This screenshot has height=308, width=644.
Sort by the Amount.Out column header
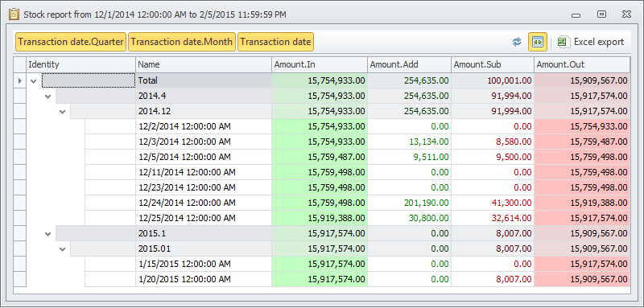point(582,65)
